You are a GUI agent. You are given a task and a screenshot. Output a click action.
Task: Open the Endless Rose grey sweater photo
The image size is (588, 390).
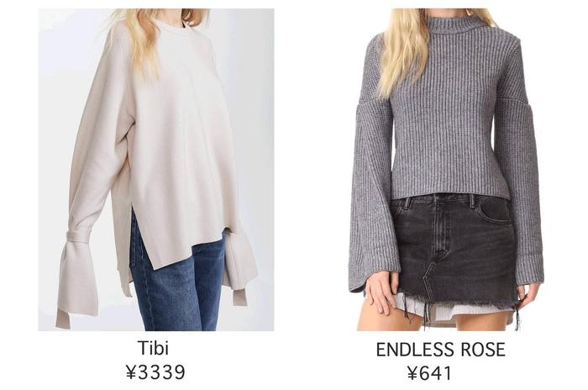click(446, 170)
